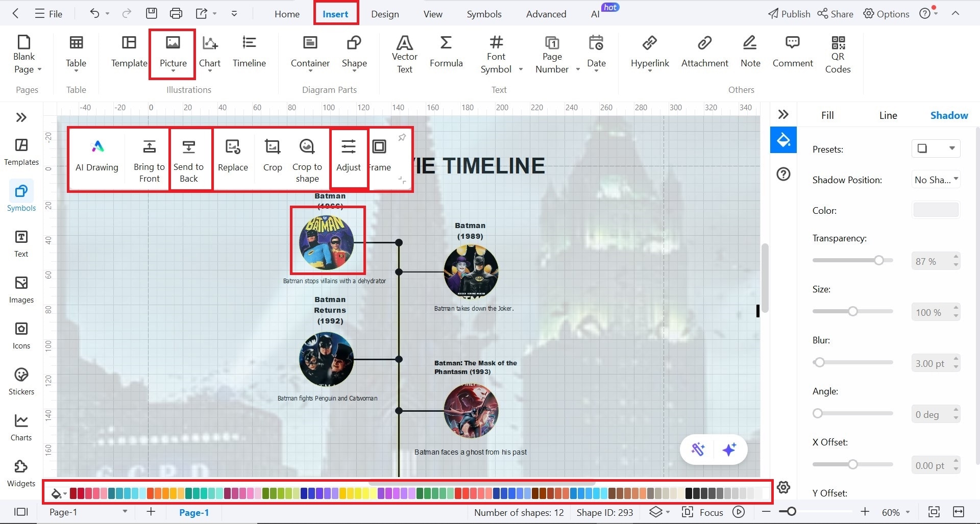Viewport: 980px width, 524px height.
Task: Switch to the Symbols ribbon tab
Action: click(x=484, y=14)
